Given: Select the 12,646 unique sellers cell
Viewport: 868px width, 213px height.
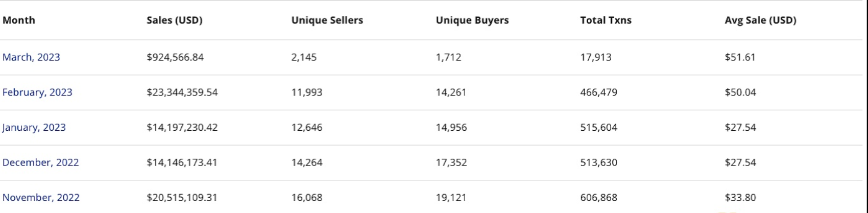Looking at the screenshot, I should pos(306,128).
